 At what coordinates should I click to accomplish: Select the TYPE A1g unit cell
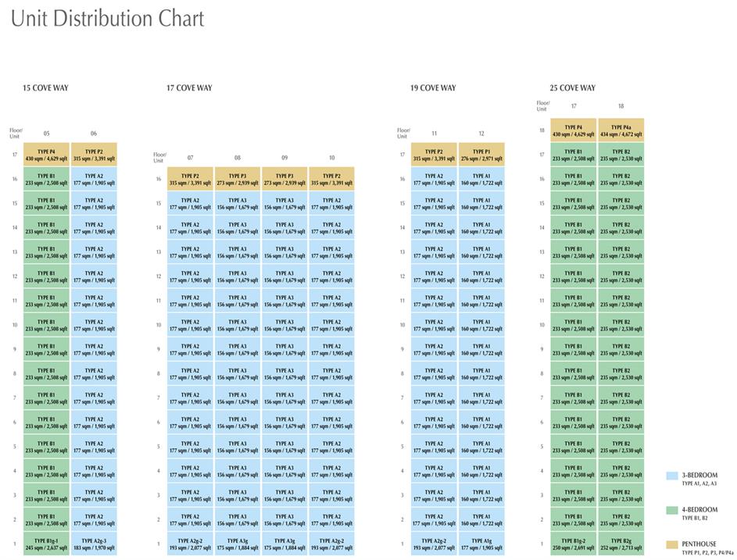pos(481,544)
